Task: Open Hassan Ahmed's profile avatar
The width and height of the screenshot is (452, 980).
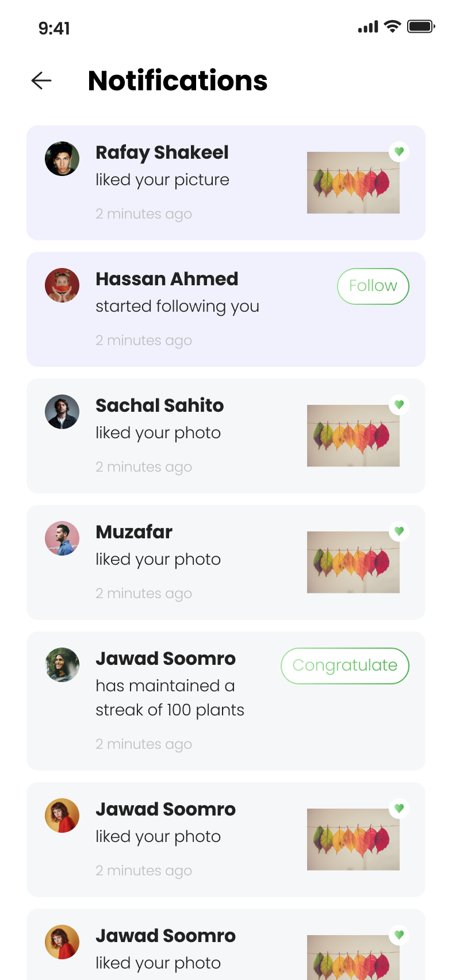Action: (x=62, y=285)
